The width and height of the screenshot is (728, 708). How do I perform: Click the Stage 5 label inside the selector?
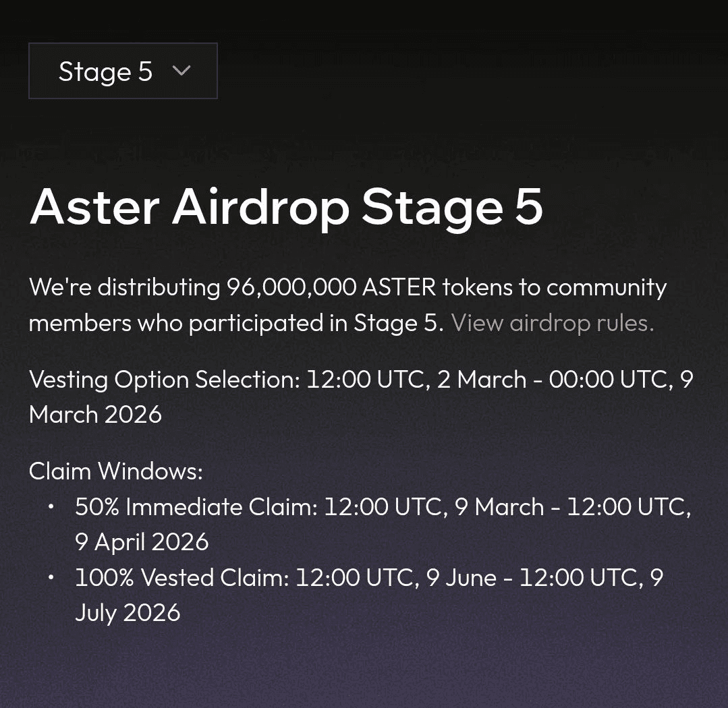105,71
